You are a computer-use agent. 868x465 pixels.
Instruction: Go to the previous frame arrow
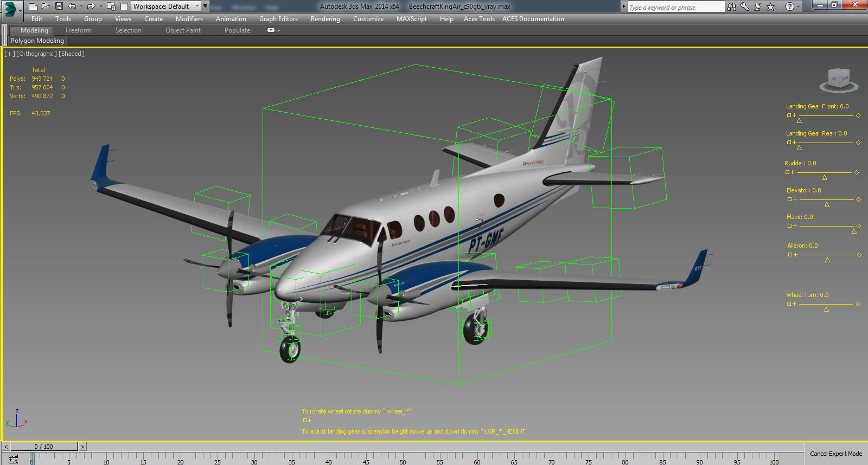[x=6, y=447]
